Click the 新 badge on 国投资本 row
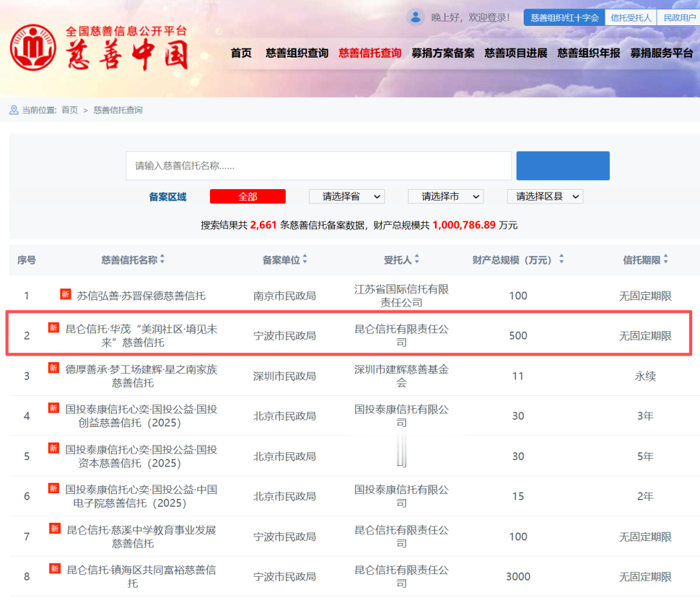 click(54, 448)
